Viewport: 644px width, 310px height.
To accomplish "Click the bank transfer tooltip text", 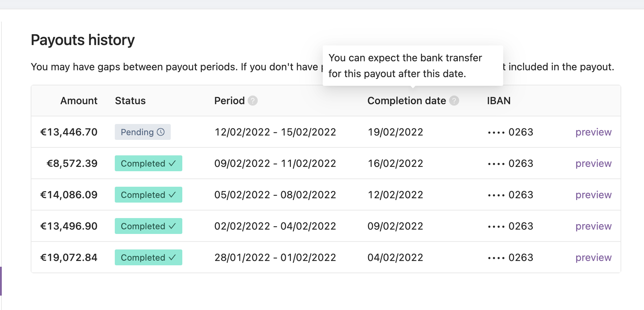I will [x=405, y=66].
